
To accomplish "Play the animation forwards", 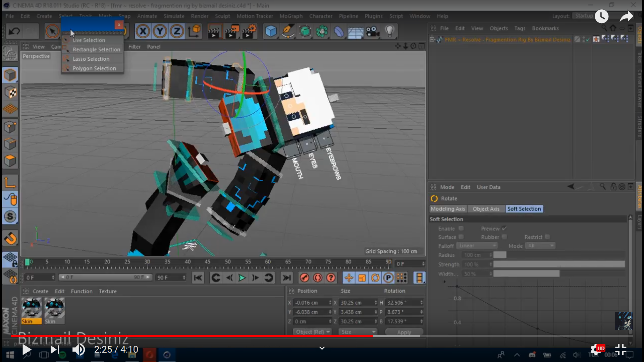I will [242, 278].
